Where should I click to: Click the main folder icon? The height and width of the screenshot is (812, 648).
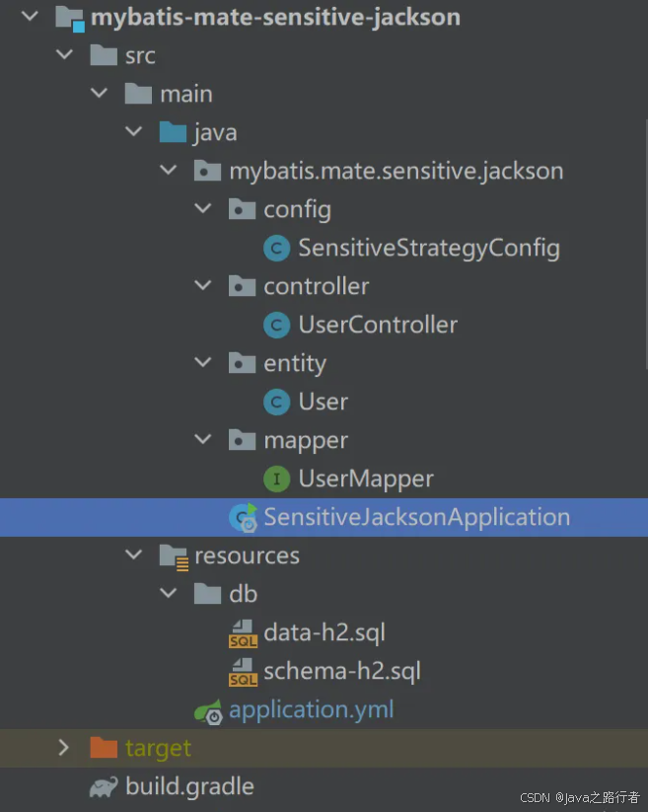point(138,94)
